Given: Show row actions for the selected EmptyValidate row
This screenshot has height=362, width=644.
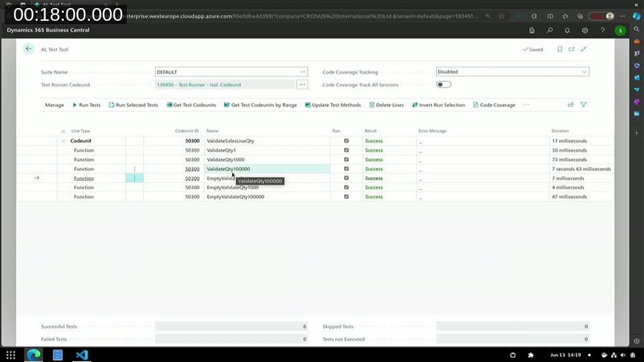Looking at the screenshot, I should pyautogui.click(x=134, y=178).
